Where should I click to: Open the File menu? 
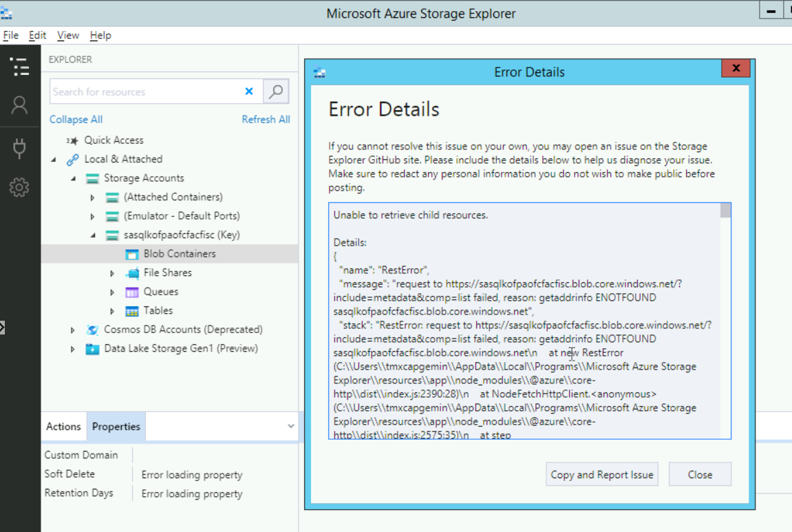[10, 35]
